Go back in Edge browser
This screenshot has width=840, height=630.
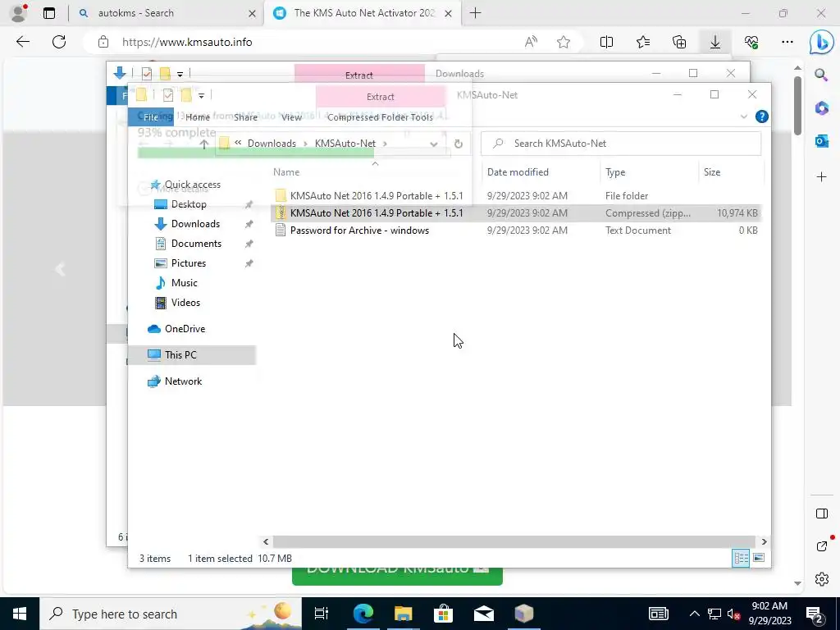tap(22, 42)
